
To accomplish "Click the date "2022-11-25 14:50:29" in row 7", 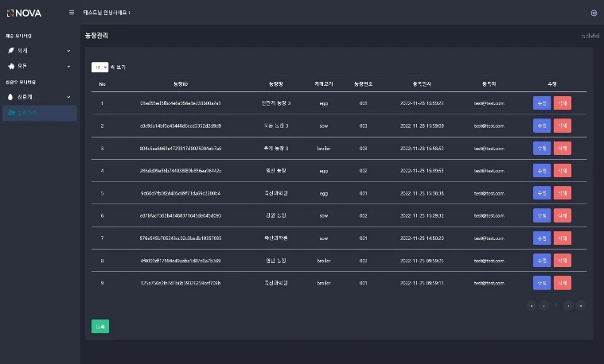I will 422,238.
